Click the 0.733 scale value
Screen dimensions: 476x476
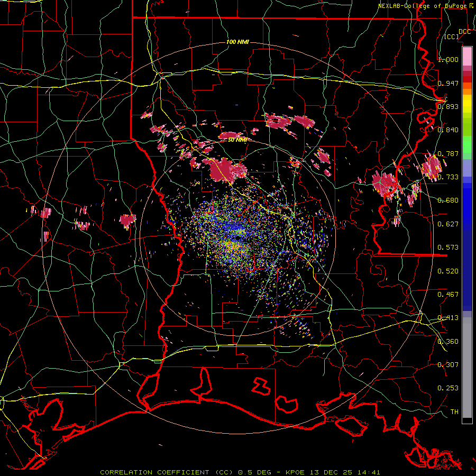point(448,177)
